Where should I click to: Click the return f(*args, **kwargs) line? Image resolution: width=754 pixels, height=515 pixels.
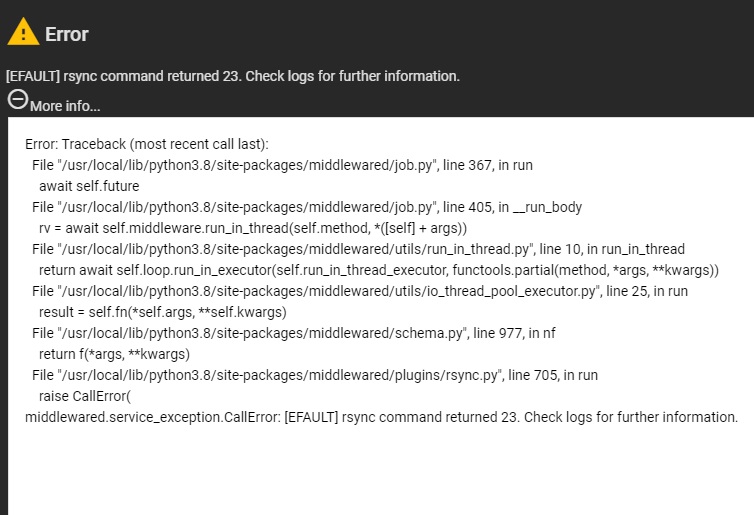[114, 354]
